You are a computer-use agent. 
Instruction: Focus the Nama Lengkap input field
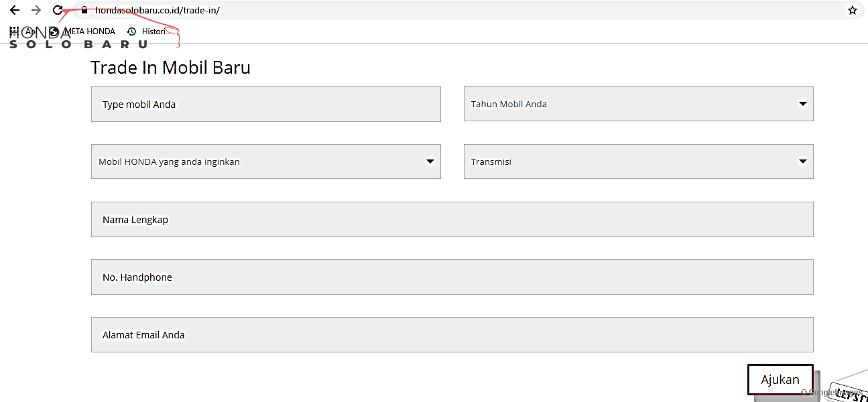[452, 219]
